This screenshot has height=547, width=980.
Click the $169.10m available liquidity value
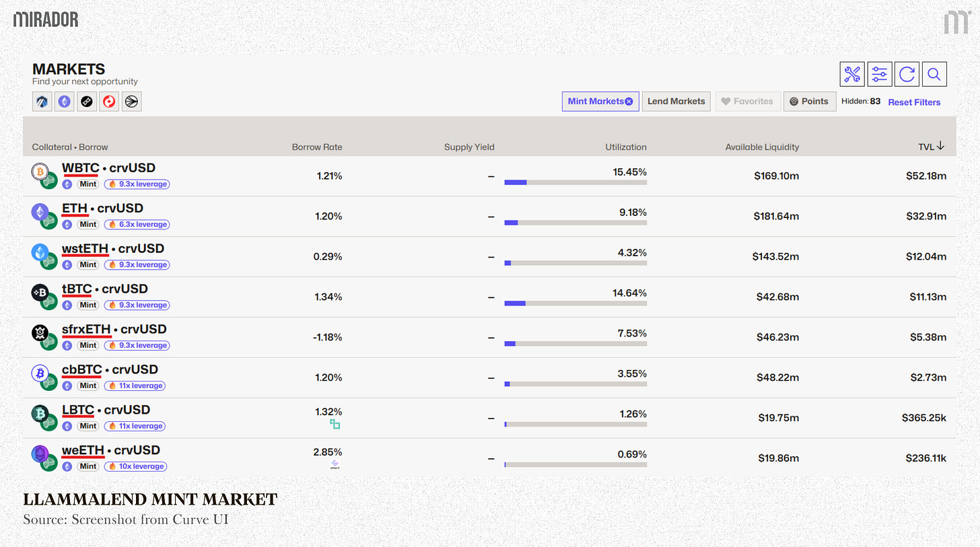pos(777,176)
